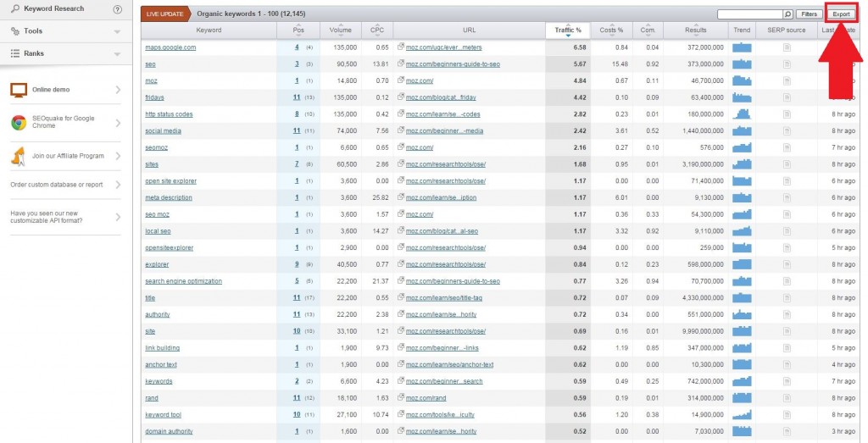Sort table by Volume column
Viewport: 868px width, 443px height.
click(341, 30)
